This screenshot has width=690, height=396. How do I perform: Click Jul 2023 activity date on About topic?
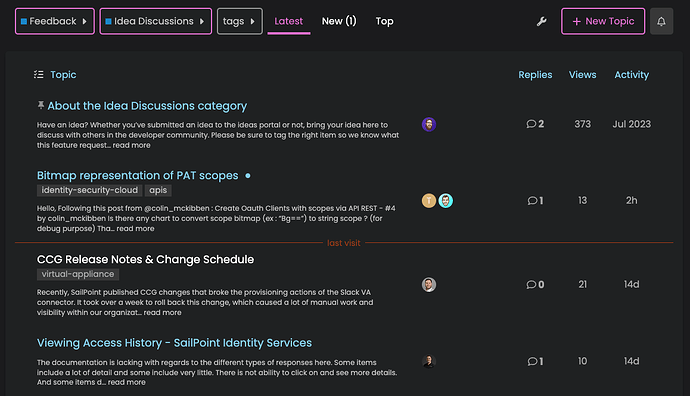631,124
